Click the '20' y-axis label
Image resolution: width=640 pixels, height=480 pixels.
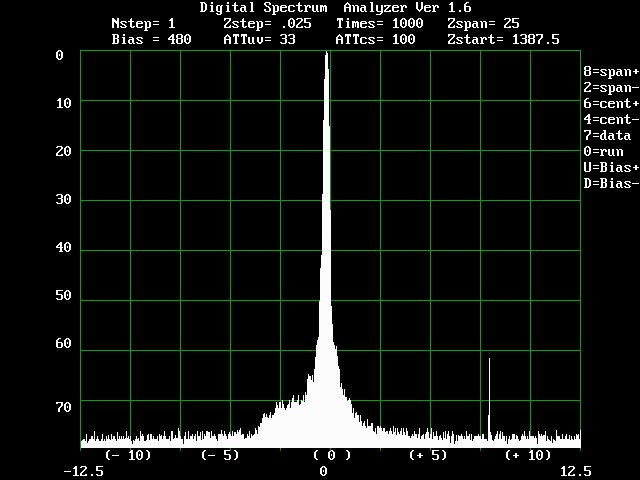(x=64, y=151)
